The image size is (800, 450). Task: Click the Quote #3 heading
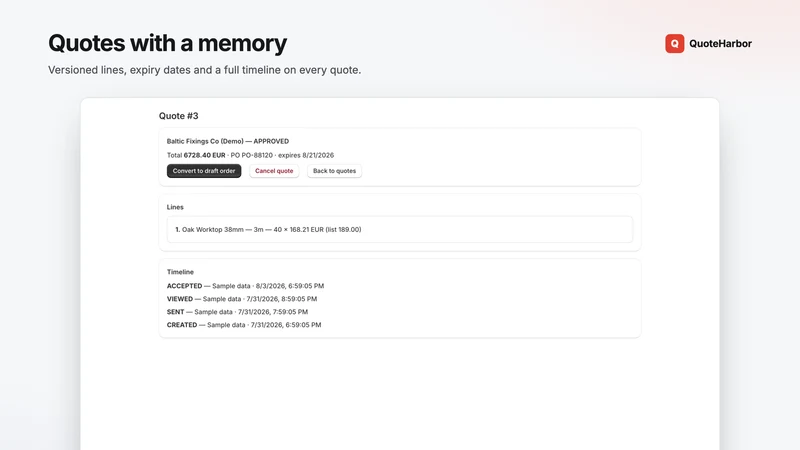coord(179,116)
